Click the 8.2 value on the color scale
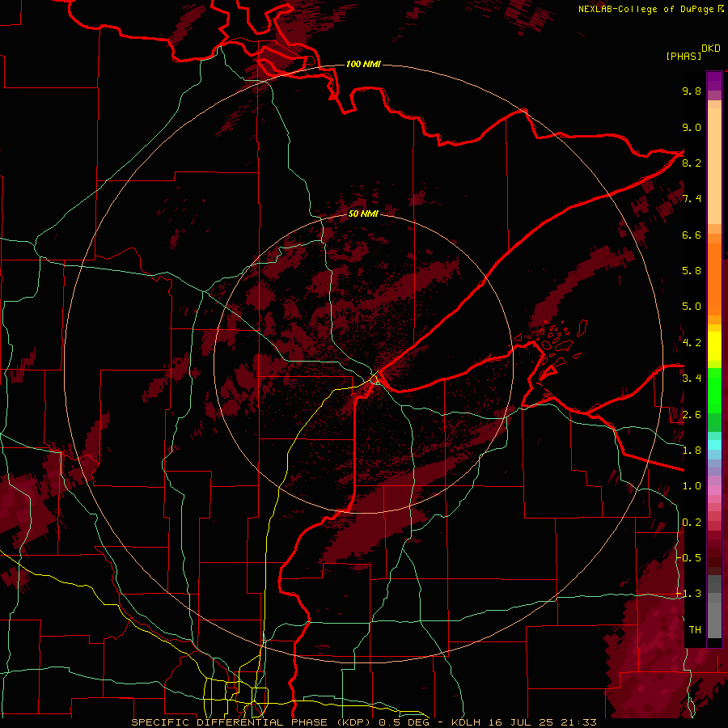Viewport: 728px width, 728px height. coord(692,163)
